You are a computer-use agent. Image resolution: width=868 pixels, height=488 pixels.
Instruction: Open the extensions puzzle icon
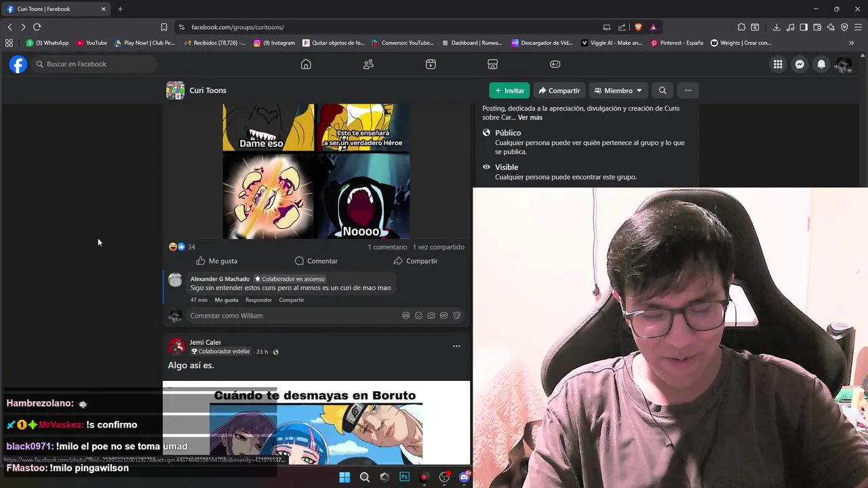click(x=741, y=27)
